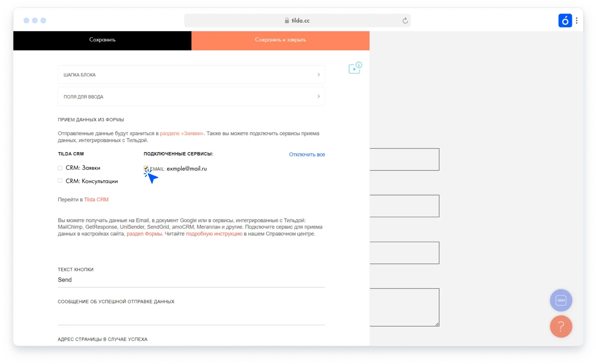596x364 pixels.
Task: Click the ПОДКЛЮЧЕННЫЕ СЕРВИСЫ heading
Action: pos(178,154)
